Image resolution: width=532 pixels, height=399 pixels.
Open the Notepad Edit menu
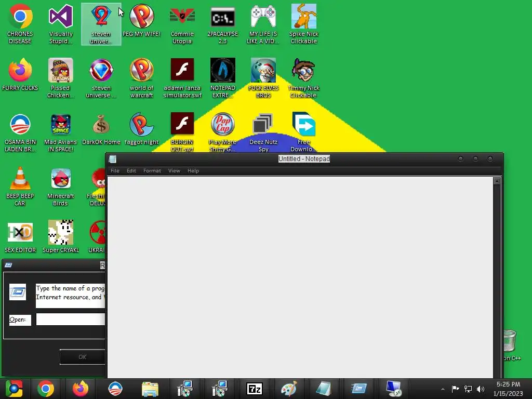coord(131,170)
